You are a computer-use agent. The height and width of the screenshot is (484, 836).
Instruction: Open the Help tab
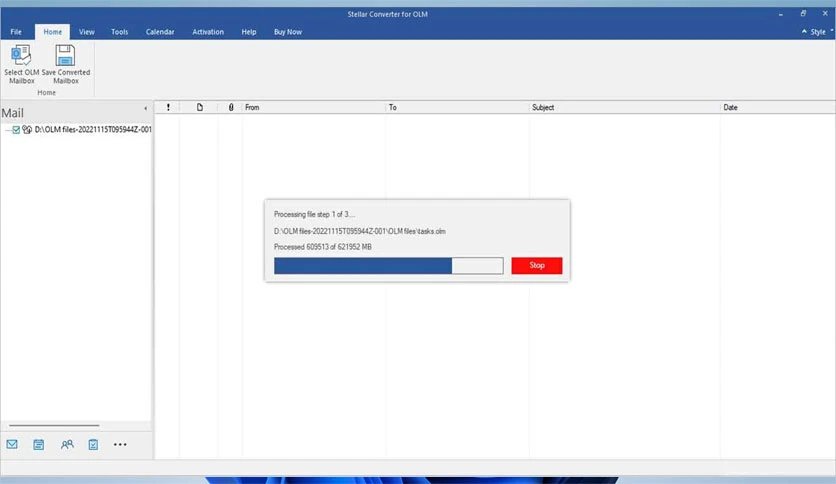(248, 32)
